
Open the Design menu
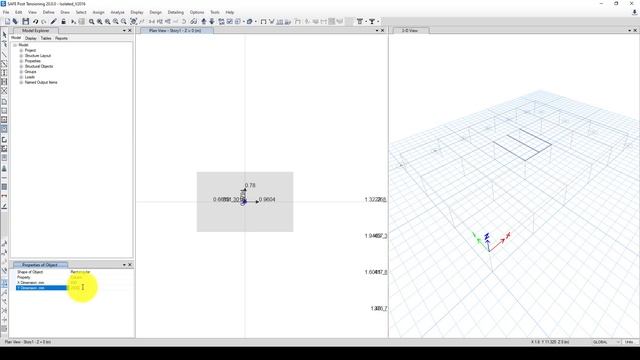(x=156, y=12)
